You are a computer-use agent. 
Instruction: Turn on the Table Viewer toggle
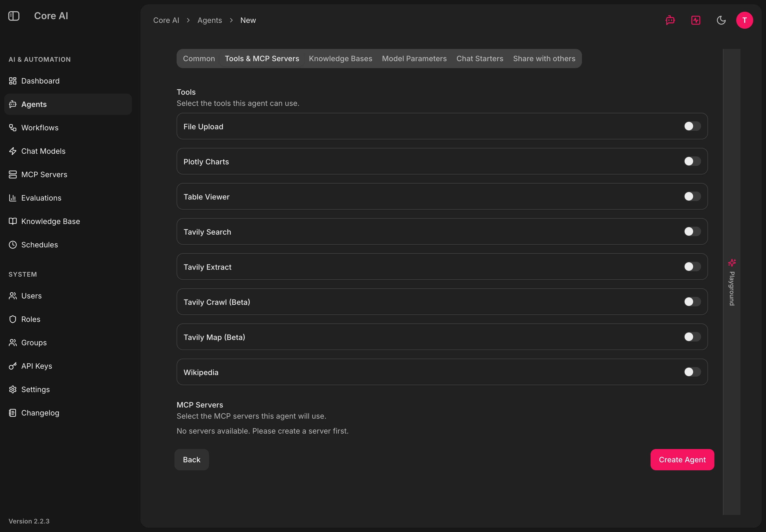click(x=692, y=196)
